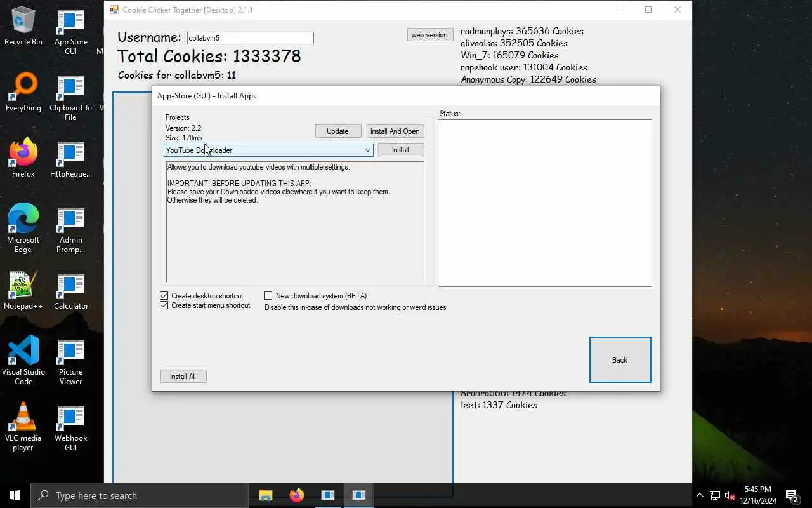
Task: Enable New download system (BETA)
Action: [268, 296]
